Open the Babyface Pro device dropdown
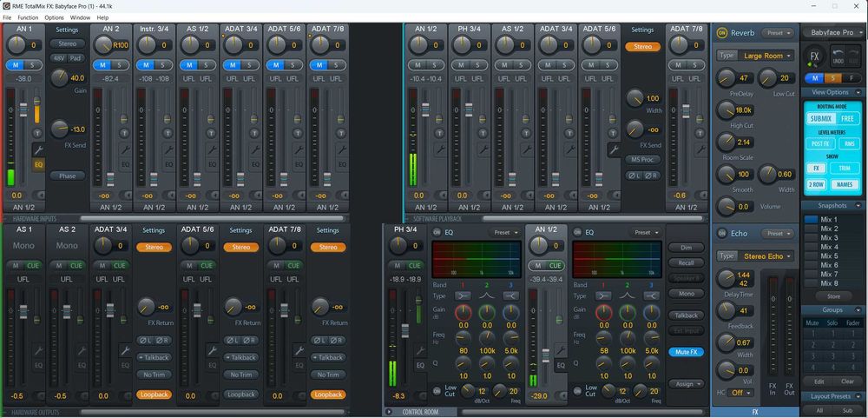Screen dimensions: 868x418 tap(833, 33)
